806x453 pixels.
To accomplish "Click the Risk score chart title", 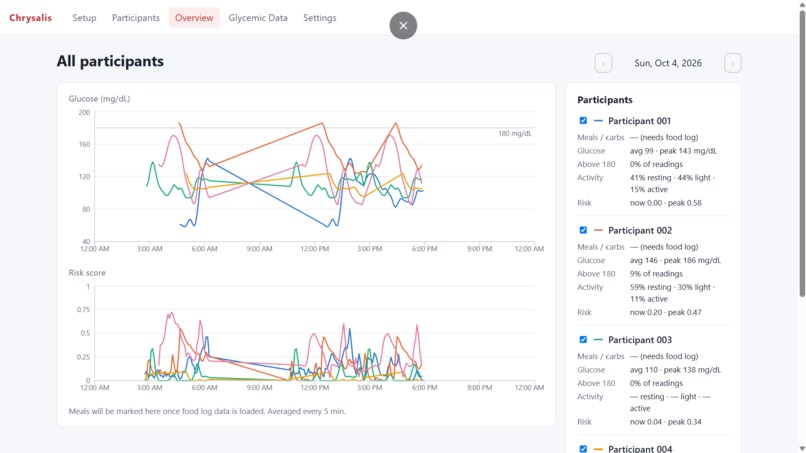I will coord(87,273).
